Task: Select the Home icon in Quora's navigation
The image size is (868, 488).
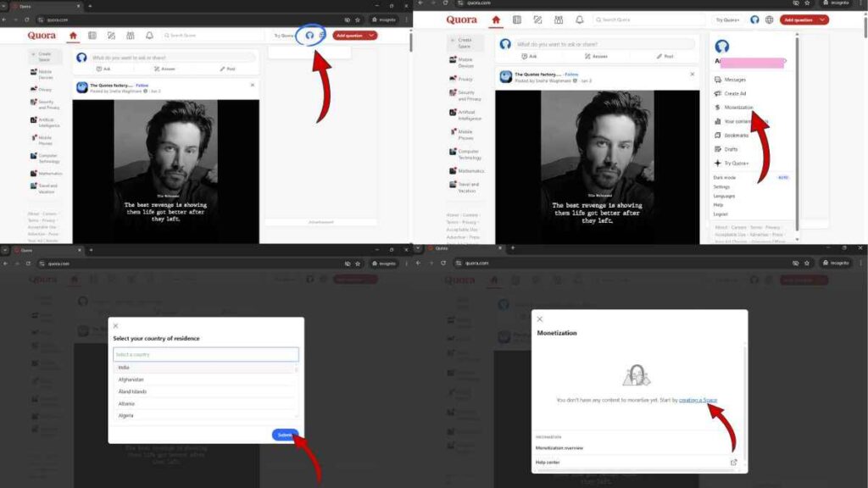Action: pos(494,19)
